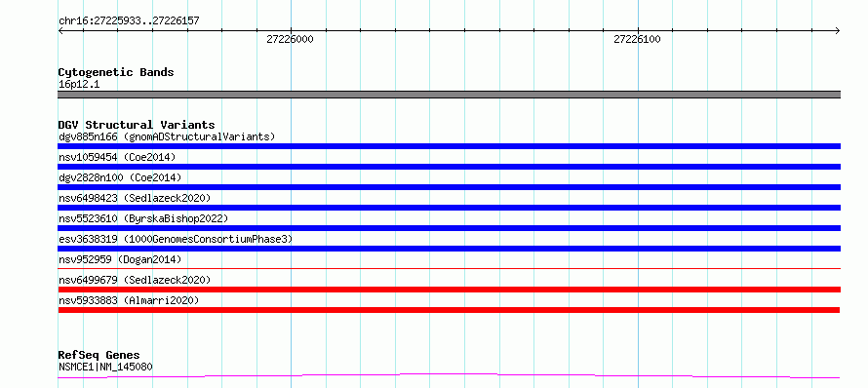868x388 pixels.
Task: Open variant esv3638319 (1000GenomesConsortiumPhase3) label
Action: pos(176,239)
